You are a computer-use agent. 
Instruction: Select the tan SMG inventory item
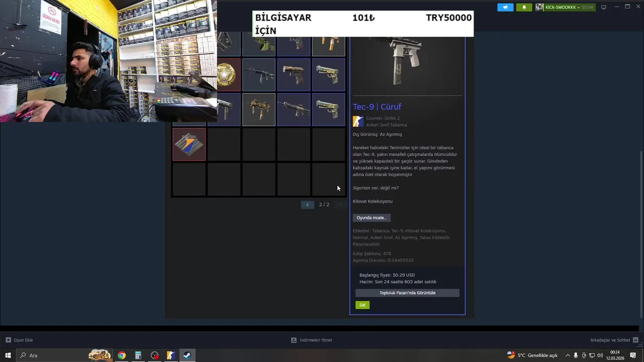259,110
